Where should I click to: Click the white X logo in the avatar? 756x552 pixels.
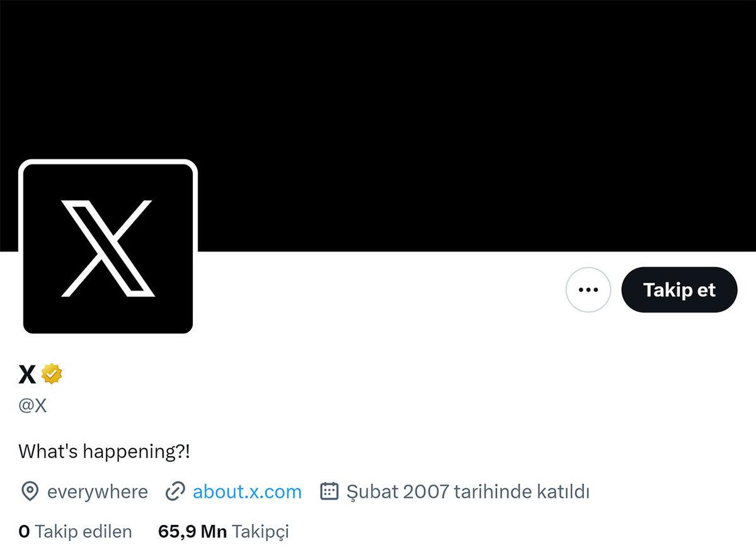click(x=108, y=248)
